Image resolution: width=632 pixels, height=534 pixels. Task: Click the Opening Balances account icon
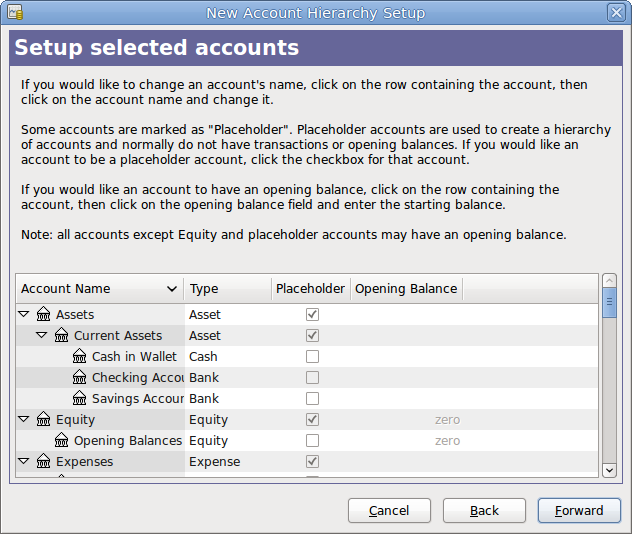point(61,441)
